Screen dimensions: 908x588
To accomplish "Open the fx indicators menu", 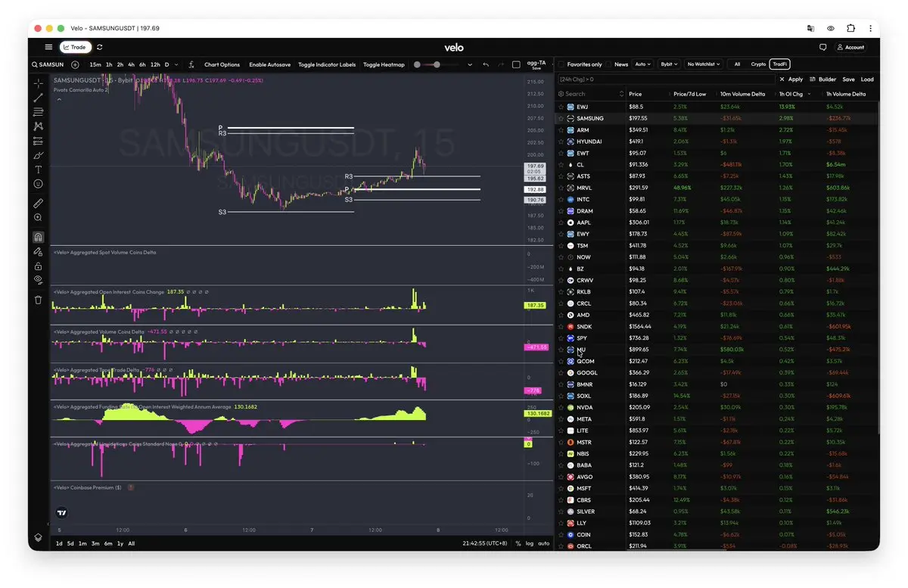I will (x=191, y=64).
